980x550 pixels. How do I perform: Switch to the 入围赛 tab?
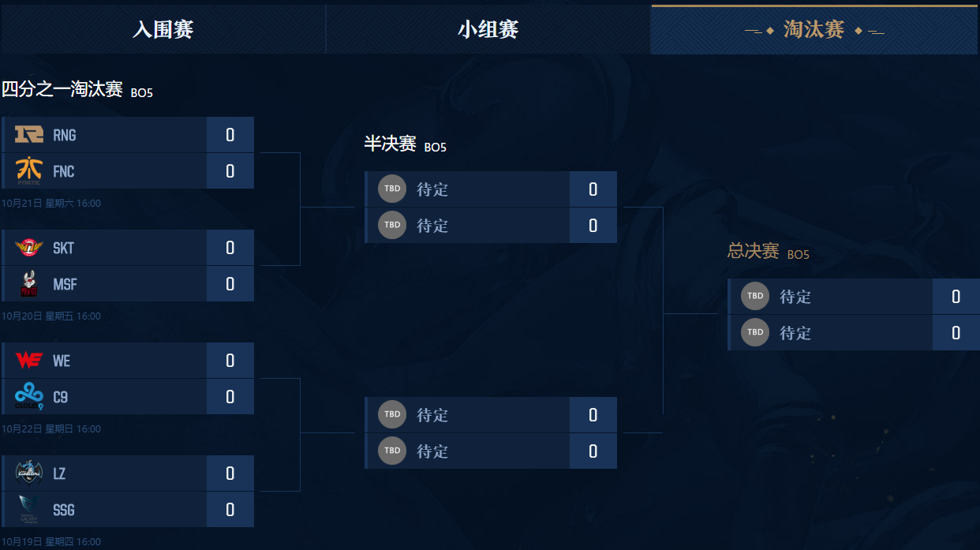[x=163, y=30]
